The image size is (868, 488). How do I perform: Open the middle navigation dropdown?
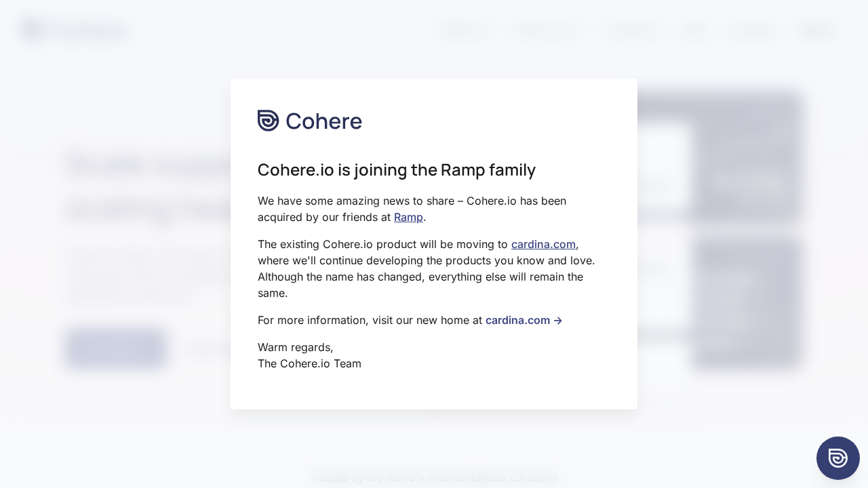click(x=630, y=30)
